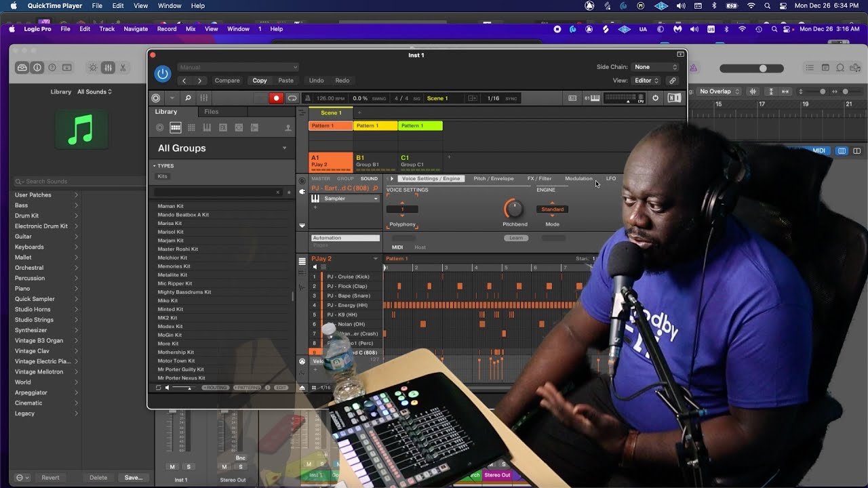Screen dimensions: 868x488
Task: Select the MASTER tab
Action: 321,179
